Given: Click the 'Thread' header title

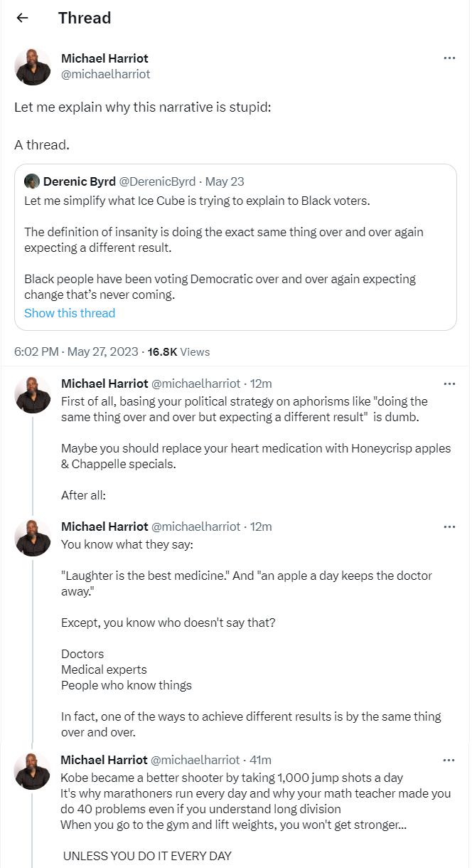Looking at the screenshot, I should (x=85, y=18).
